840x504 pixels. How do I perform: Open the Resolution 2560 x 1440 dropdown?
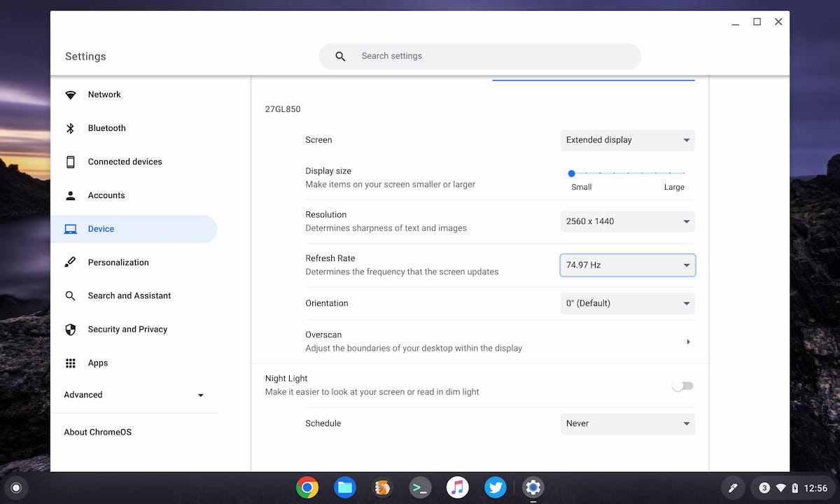point(628,221)
